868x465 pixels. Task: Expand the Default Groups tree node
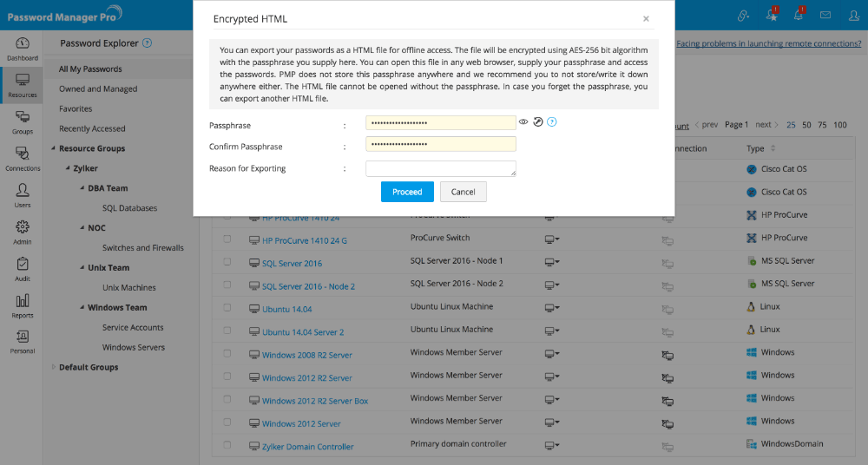pyautogui.click(x=53, y=367)
